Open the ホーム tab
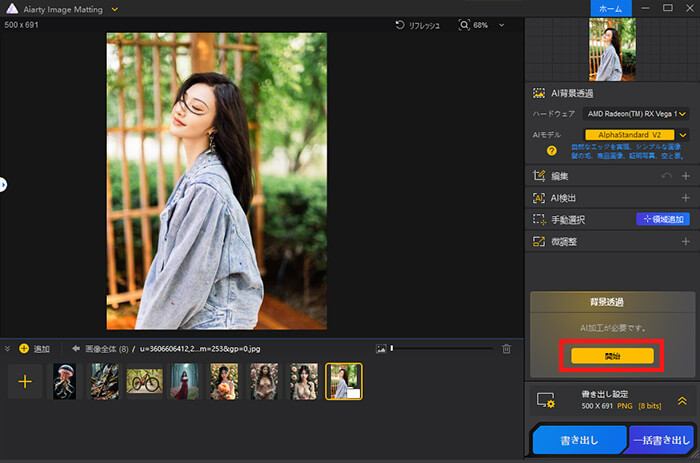 [610, 8]
